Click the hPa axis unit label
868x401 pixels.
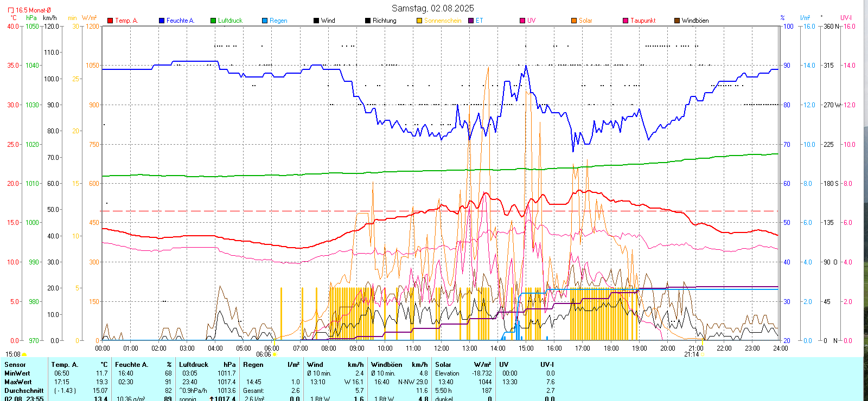click(31, 18)
